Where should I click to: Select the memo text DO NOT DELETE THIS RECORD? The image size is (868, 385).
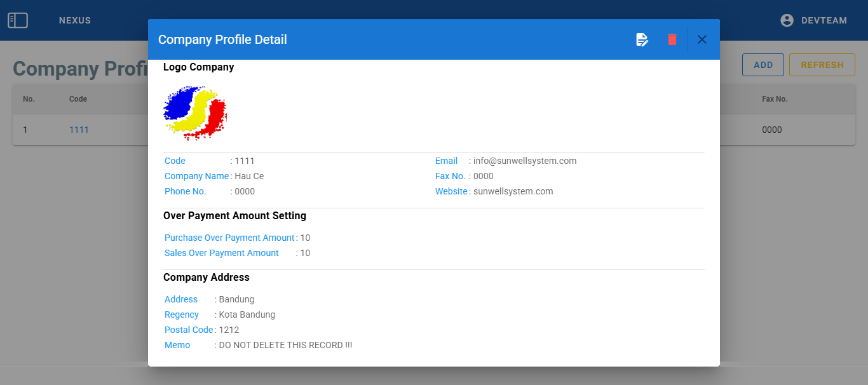point(285,345)
